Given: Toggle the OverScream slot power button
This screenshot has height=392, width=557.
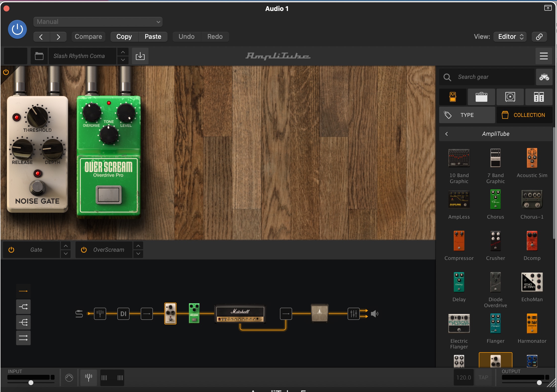Looking at the screenshot, I should click(x=84, y=250).
